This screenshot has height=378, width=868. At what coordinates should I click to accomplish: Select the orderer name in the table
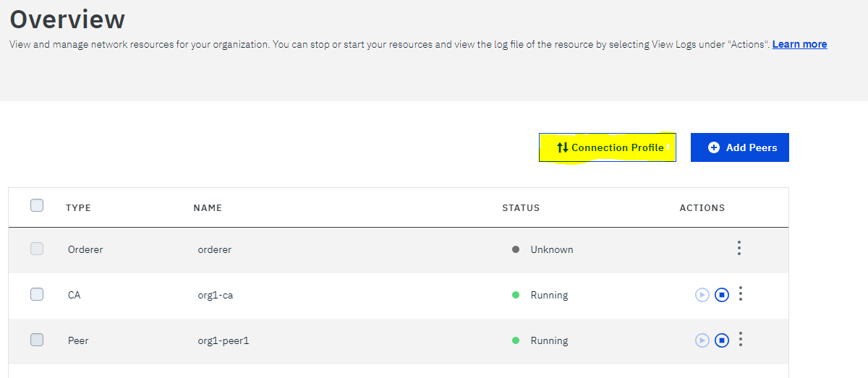214,249
